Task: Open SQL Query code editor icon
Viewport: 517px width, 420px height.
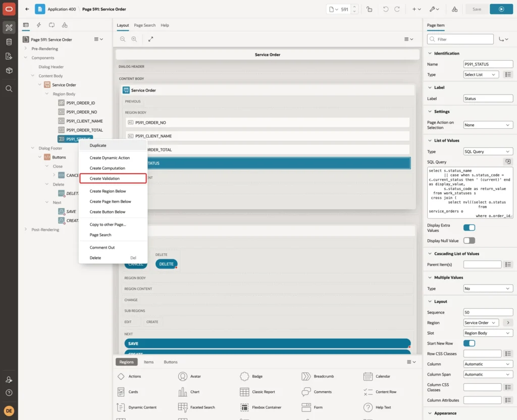Action: (508, 162)
